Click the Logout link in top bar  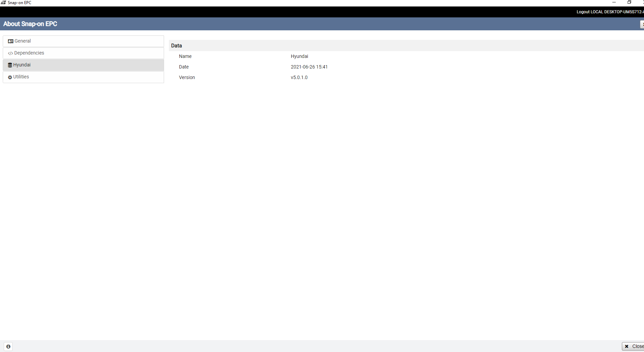[583, 12]
